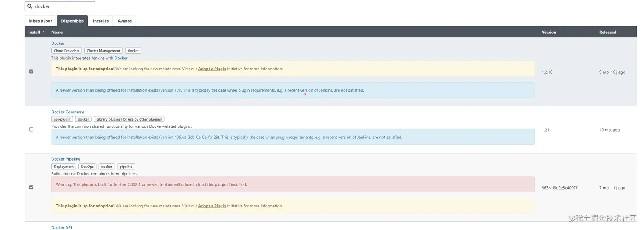Sort by the Install column header

click(36, 32)
